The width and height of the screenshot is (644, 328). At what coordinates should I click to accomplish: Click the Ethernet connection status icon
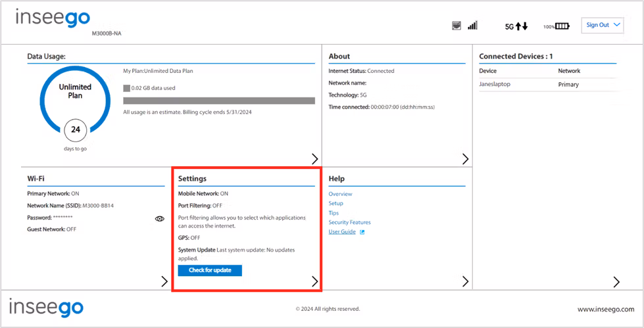click(x=457, y=26)
